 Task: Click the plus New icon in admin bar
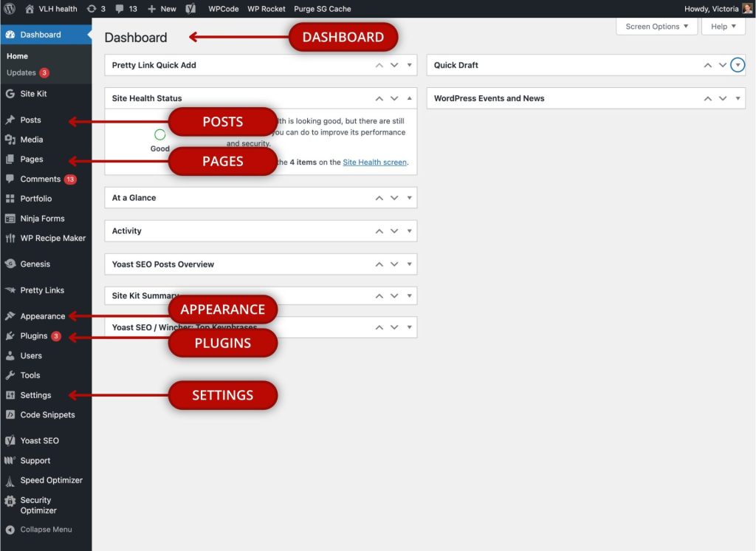[x=151, y=9]
